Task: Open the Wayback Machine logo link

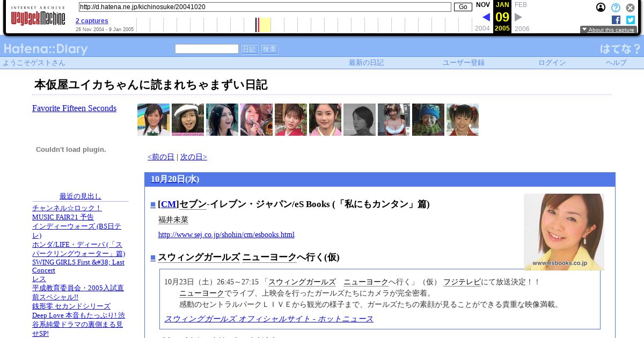Action: [38, 16]
